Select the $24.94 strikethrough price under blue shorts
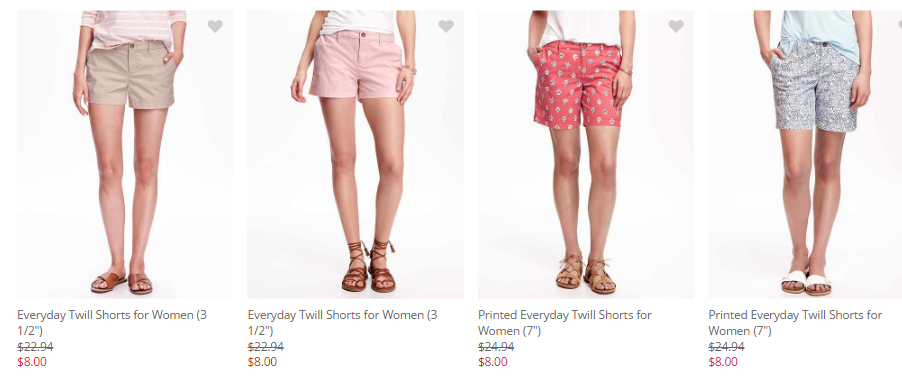Screen dimensions: 902x377 726,346
